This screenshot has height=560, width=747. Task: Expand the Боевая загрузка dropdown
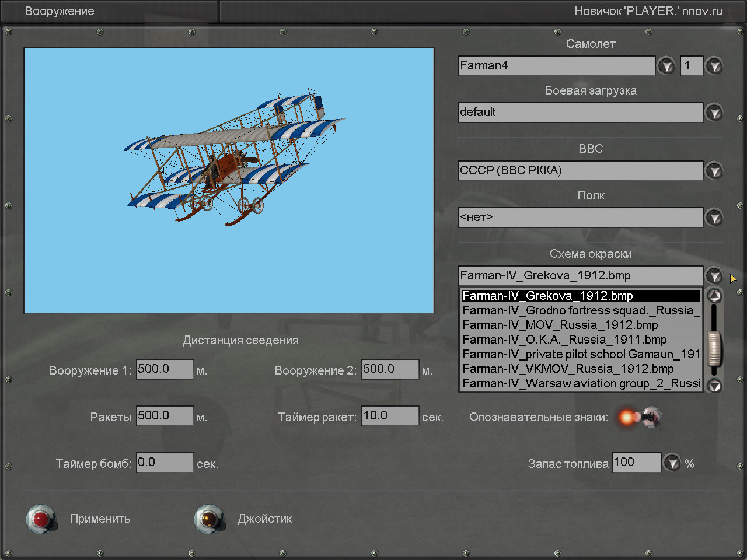[714, 113]
